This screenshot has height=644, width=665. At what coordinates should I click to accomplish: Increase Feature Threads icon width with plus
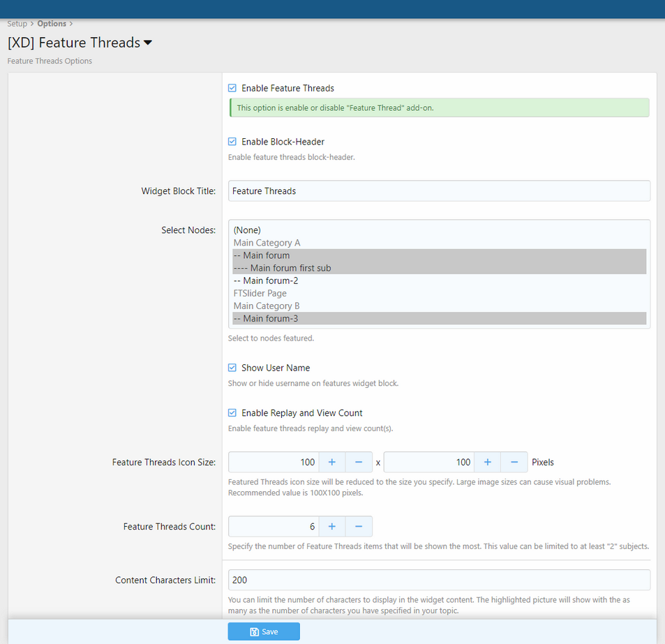coord(332,462)
